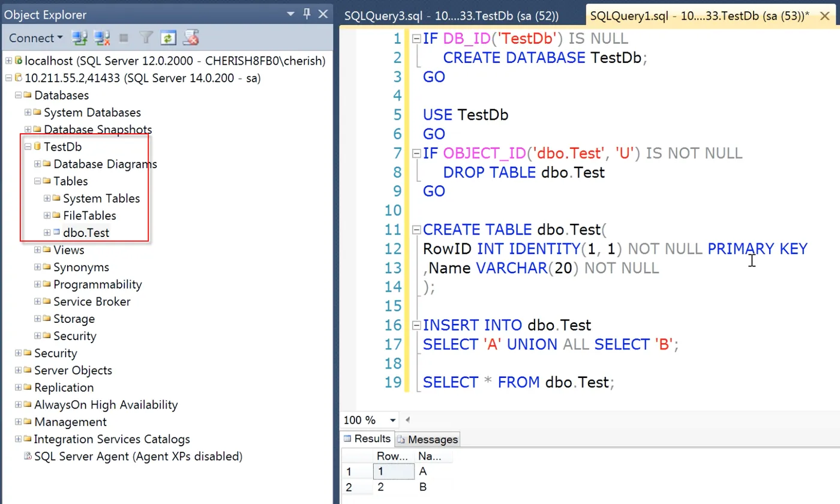The image size is (840, 504).
Task: Click the Server Objects folder icon
Action: pyautogui.click(x=28, y=370)
